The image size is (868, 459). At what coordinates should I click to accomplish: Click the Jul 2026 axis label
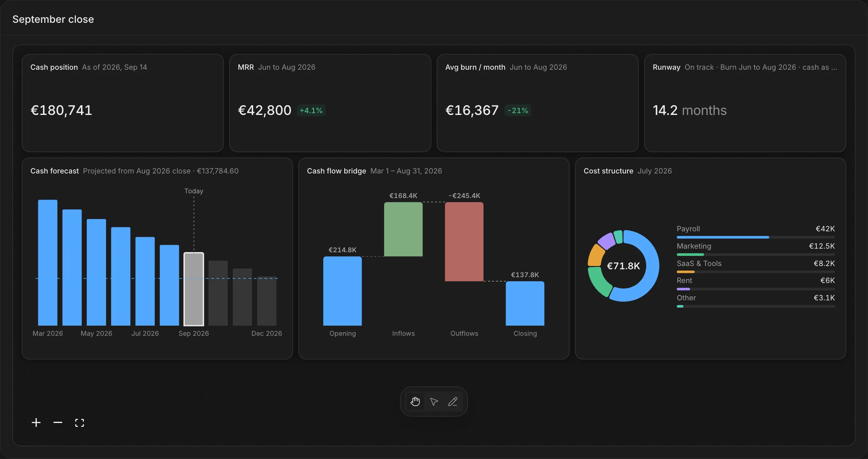click(145, 334)
